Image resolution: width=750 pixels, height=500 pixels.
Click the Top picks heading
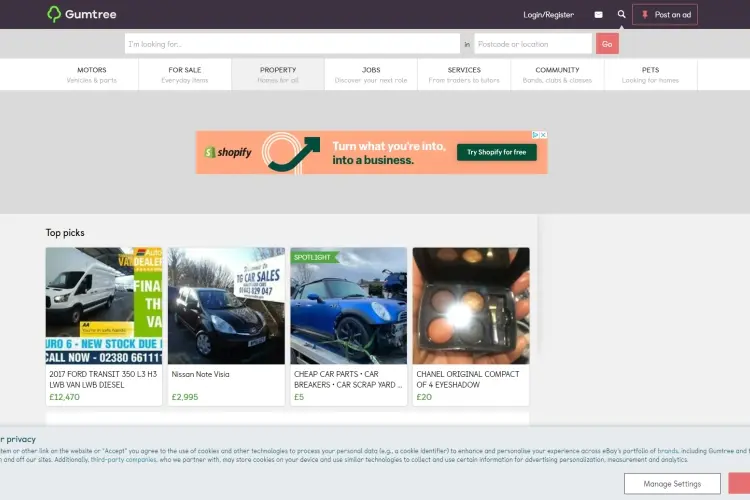point(65,233)
